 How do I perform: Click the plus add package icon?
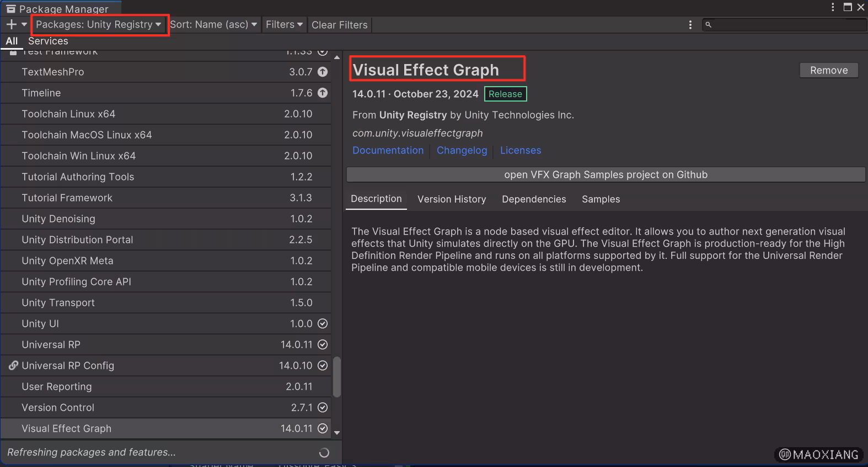tap(11, 24)
